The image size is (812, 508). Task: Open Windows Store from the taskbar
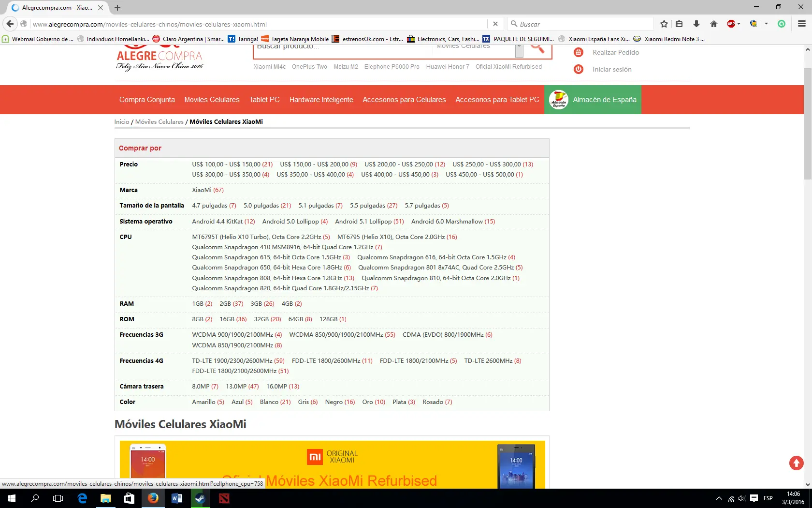pos(129,498)
